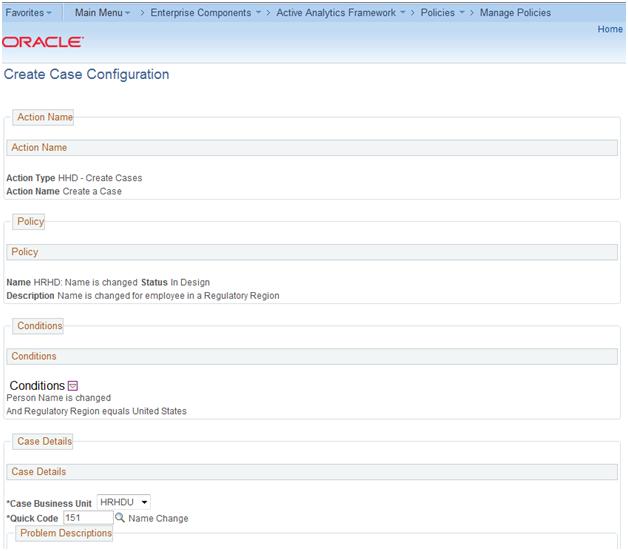Open Case Business Unit dropdown
Image resolution: width=628 pixels, height=551 pixels.
tap(124, 502)
